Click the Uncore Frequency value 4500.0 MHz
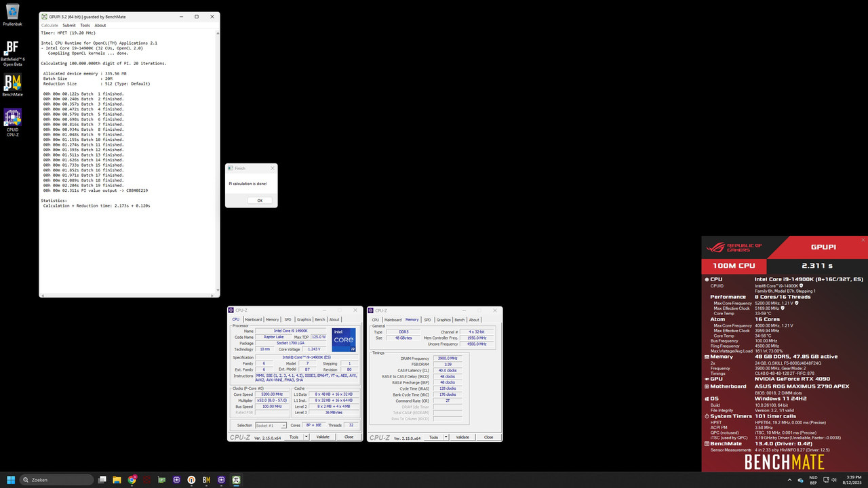The width and height of the screenshot is (868, 488). click(x=477, y=344)
